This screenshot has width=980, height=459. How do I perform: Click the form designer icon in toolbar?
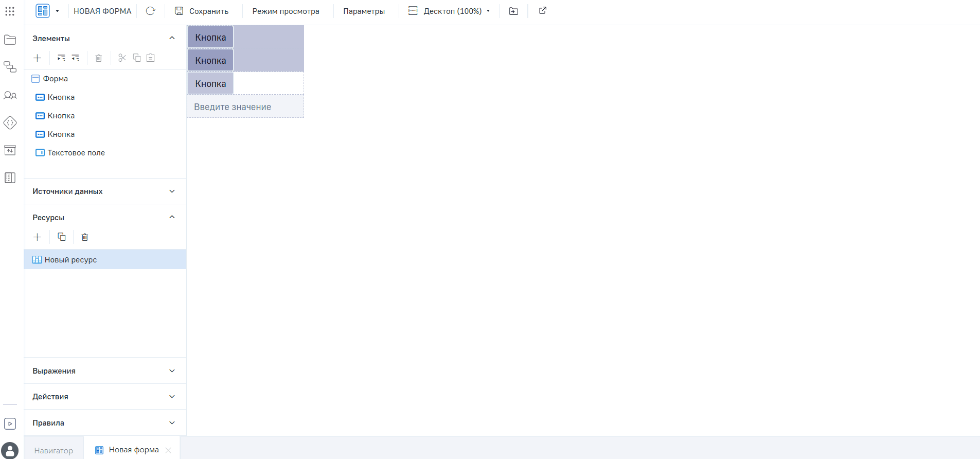pos(43,11)
